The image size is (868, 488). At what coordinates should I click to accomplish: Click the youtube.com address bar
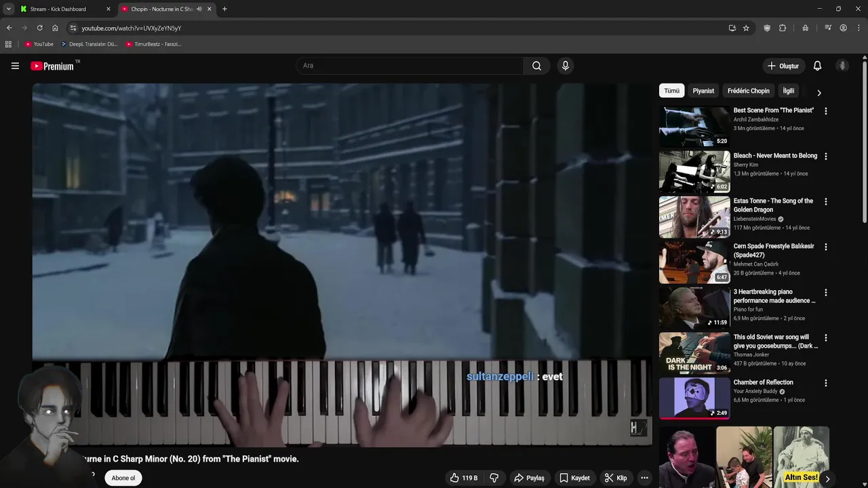(400, 28)
